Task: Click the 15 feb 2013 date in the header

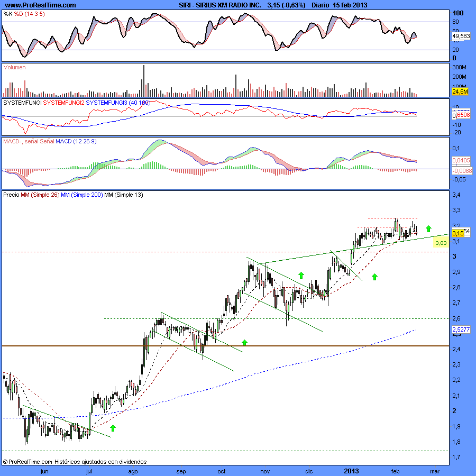Action: pos(350,5)
